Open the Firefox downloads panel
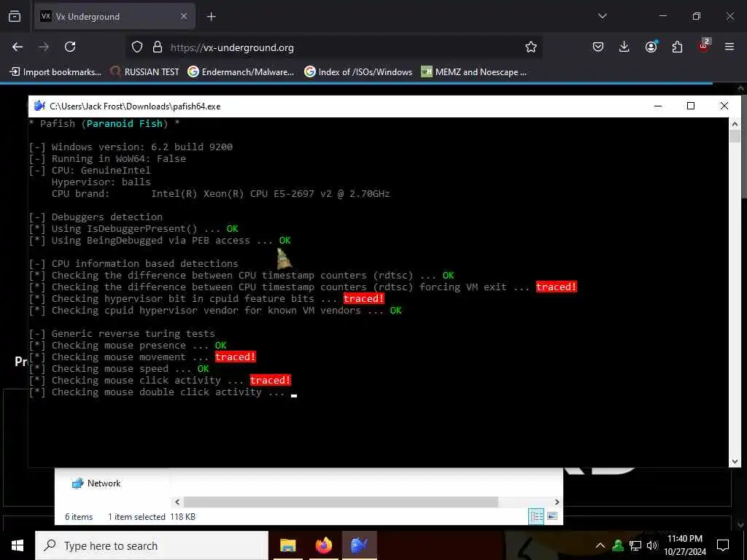 pos(624,47)
